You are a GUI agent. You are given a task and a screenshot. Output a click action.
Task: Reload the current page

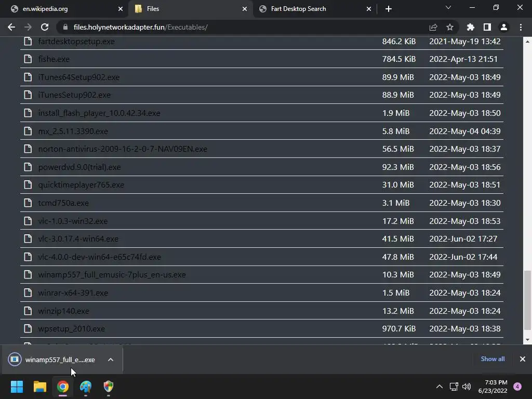(45, 27)
